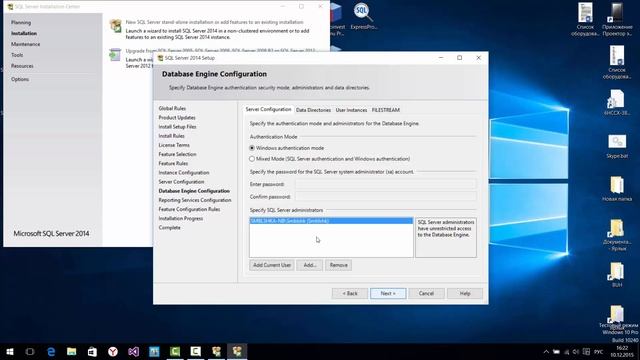Click the Install Setup Files step

tap(177, 127)
